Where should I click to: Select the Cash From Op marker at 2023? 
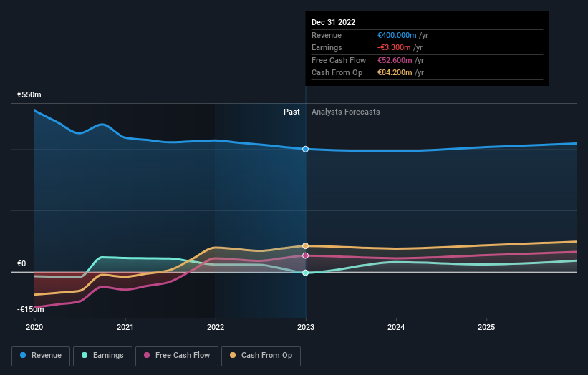click(306, 245)
